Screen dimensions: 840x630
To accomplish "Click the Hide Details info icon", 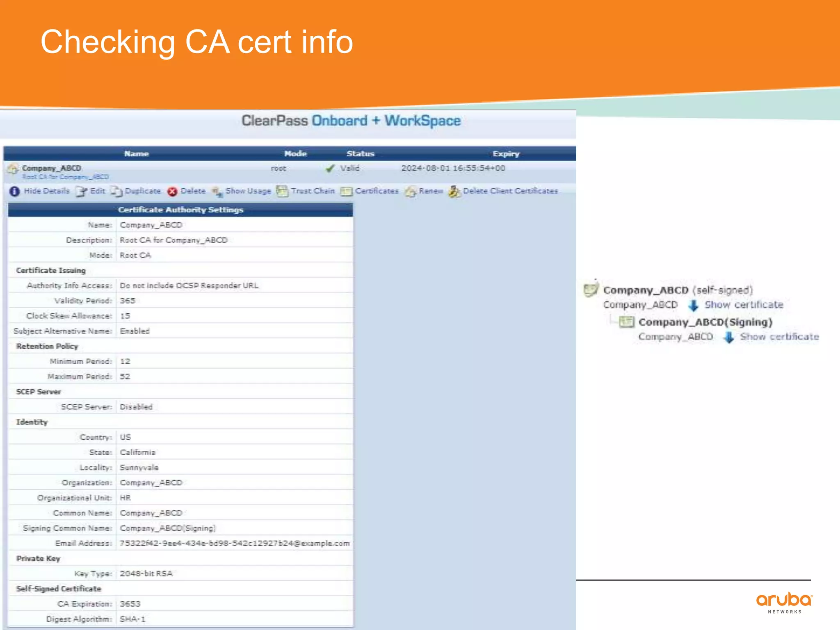I will (14, 192).
